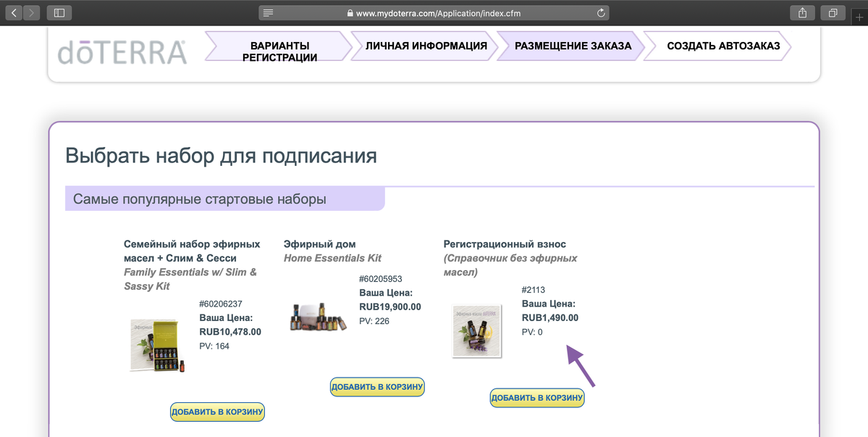Viewport: 868px width, 437px height.
Task: Add Регистрационный взнос to cart
Action: (537, 398)
